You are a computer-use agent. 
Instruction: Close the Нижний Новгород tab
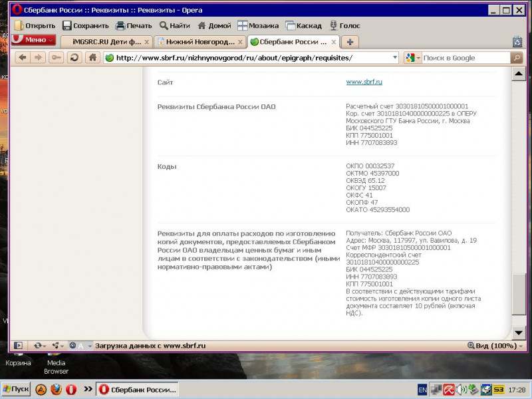(x=240, y=42)
